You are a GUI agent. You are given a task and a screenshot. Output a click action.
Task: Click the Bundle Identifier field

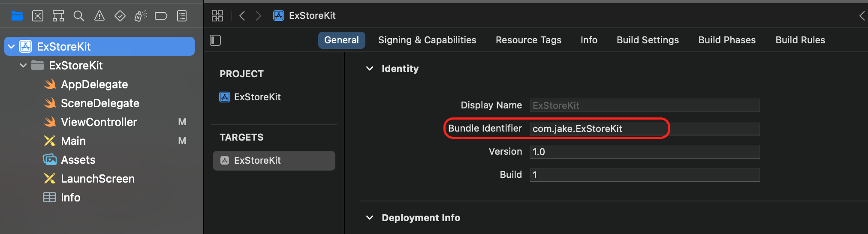[645, 129]
